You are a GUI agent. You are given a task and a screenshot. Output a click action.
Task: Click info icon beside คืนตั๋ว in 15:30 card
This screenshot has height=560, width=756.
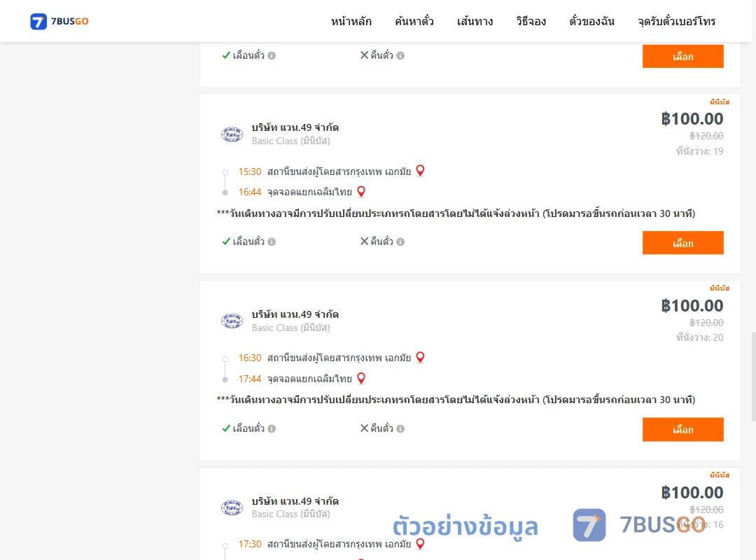(x=400, y=241)
